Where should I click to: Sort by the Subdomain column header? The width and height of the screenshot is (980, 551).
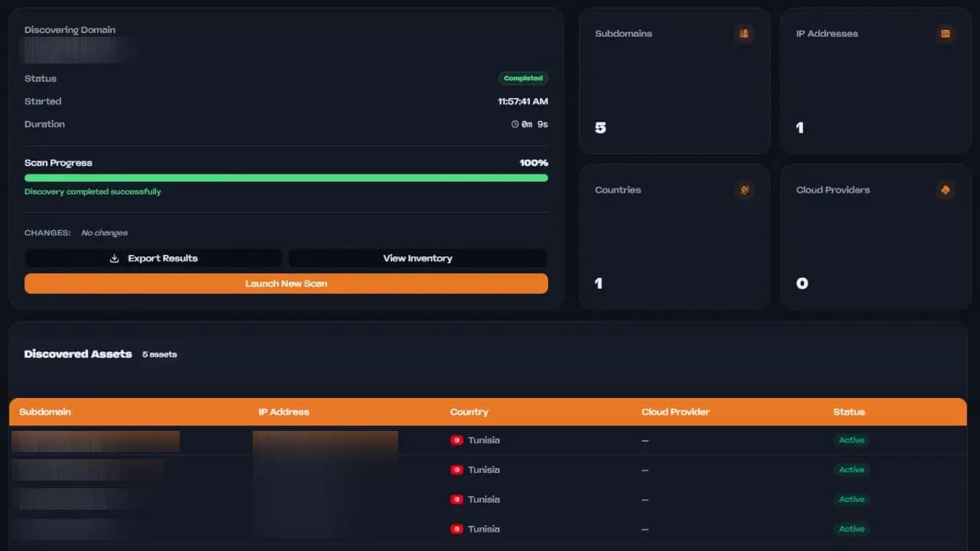coord(45,412)
